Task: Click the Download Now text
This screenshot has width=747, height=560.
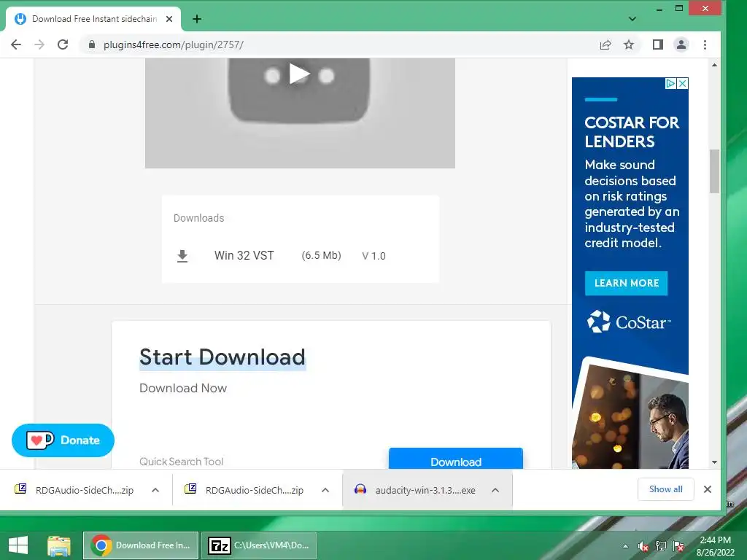Action: coord(183,388)
